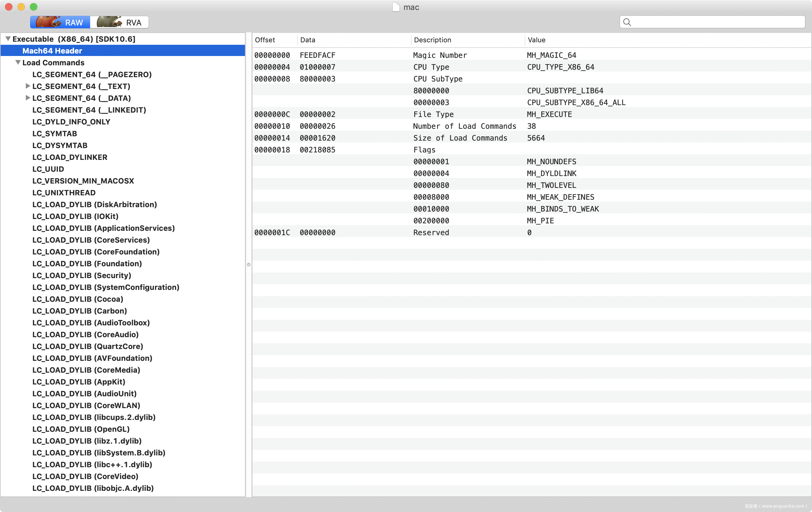Click inside the search field
The height and width of the screenshot is (512, 812).
(715, 22)
